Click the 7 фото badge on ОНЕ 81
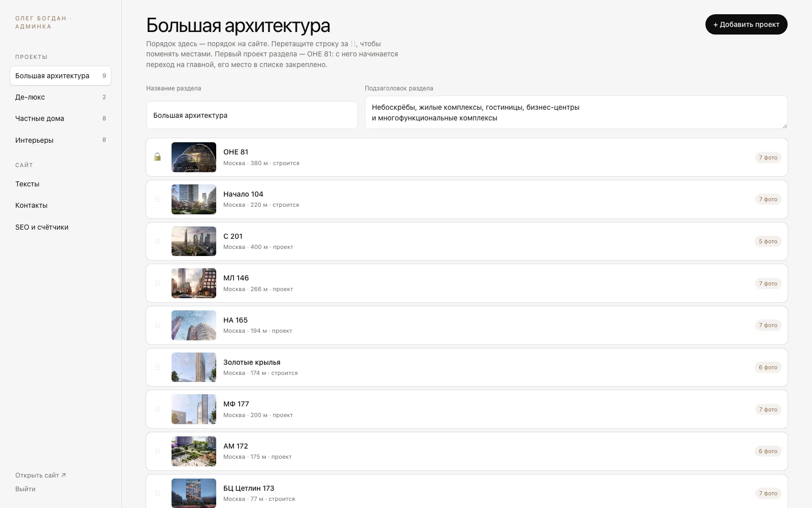 tap(768, 157)
